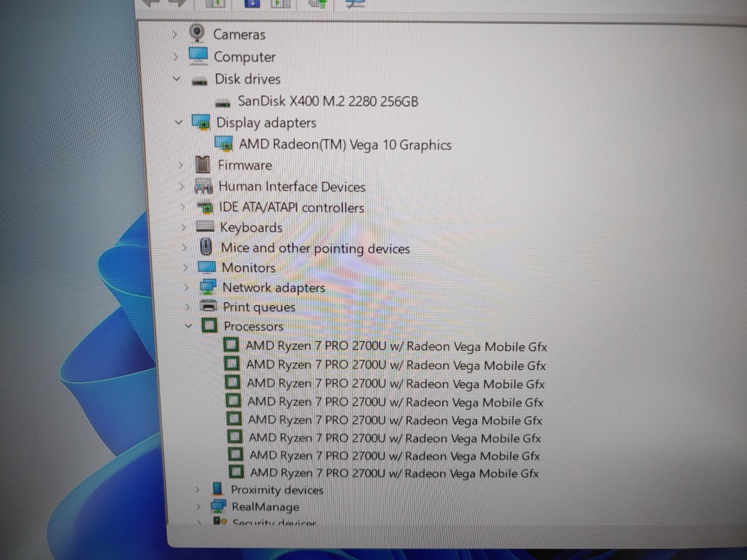Expand the Computer category

click(175, 57)
